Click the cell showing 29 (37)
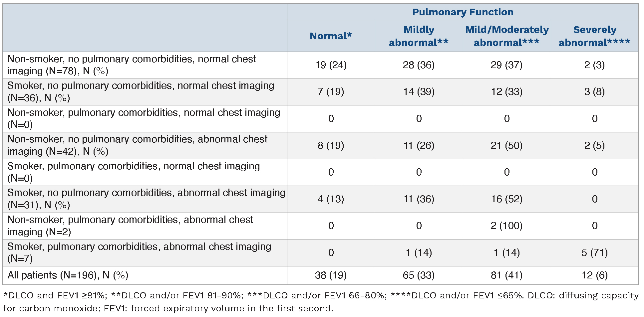This screenshot has height=317, width=644. (506, 65)
